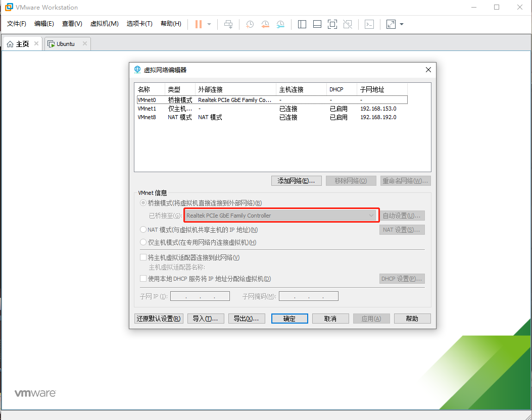Select the 桥接模式 radio button
532x420 pixels.
coord(143,203)
